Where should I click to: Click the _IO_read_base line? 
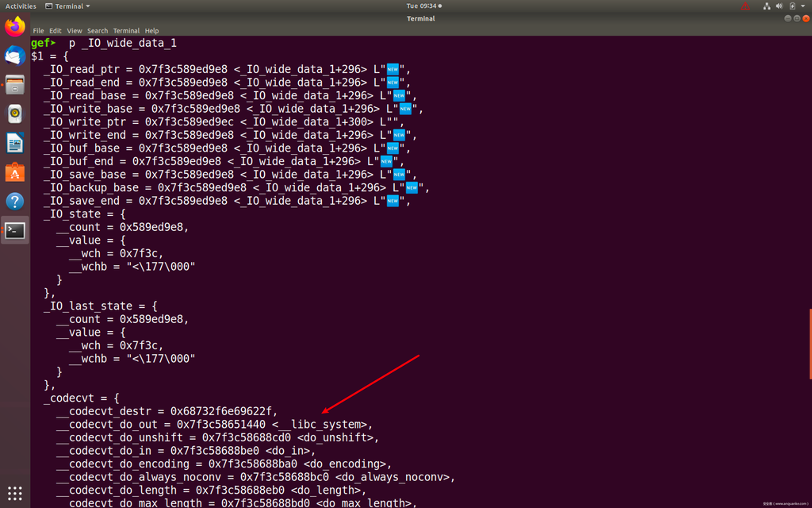(x=231, y=95)
